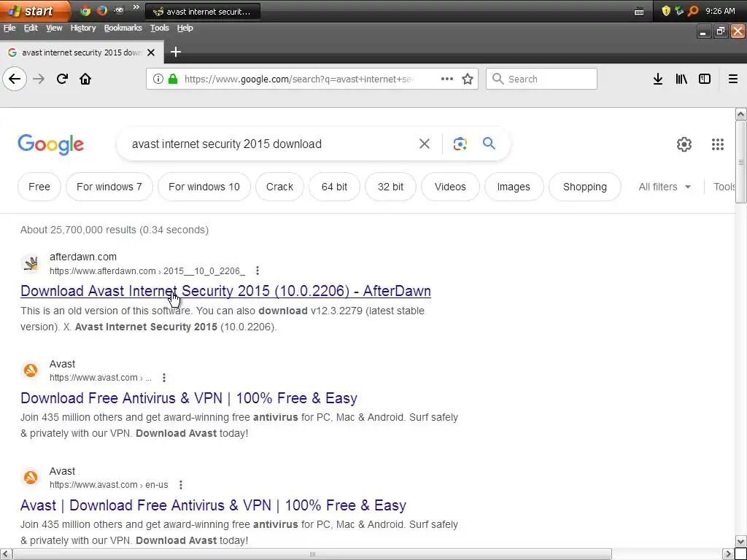Open three-dot options for afterdawn.com result

(x=258, y=271)
